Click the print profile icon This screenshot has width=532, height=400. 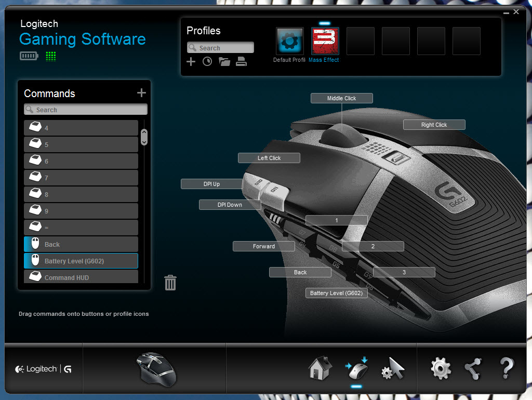pyautogui.click(x=241, y=61)
